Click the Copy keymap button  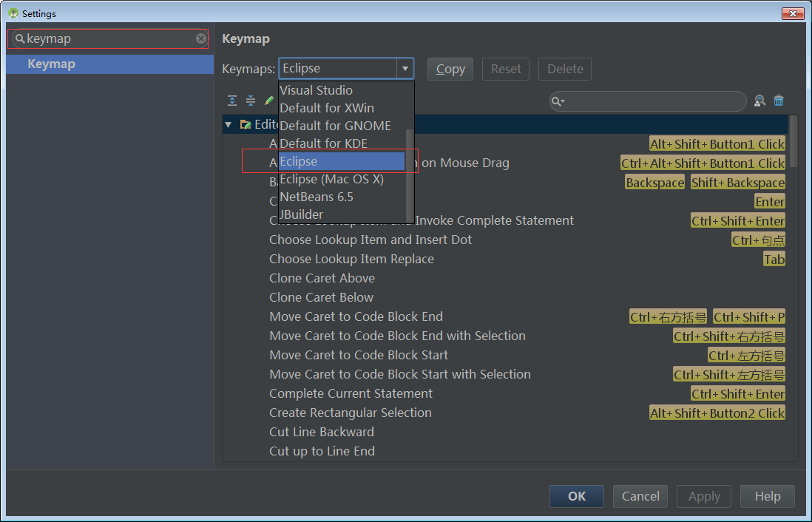tap(450, 69)
